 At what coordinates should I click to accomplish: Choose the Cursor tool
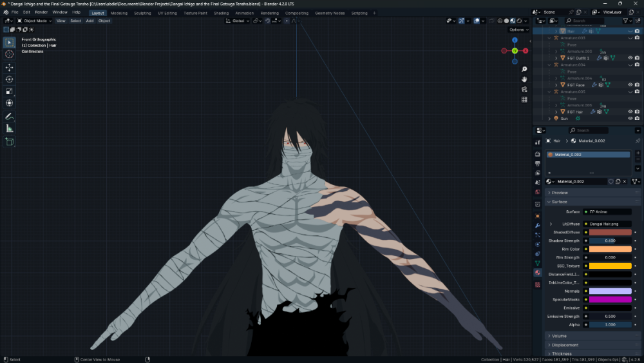pos(10,54)
